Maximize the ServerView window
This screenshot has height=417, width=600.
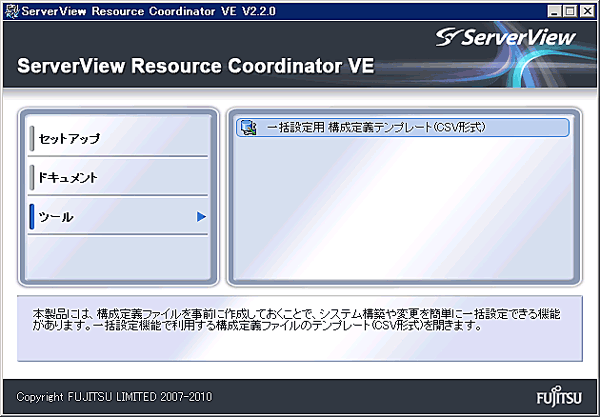pyautogui.click(x=570, y=11)
